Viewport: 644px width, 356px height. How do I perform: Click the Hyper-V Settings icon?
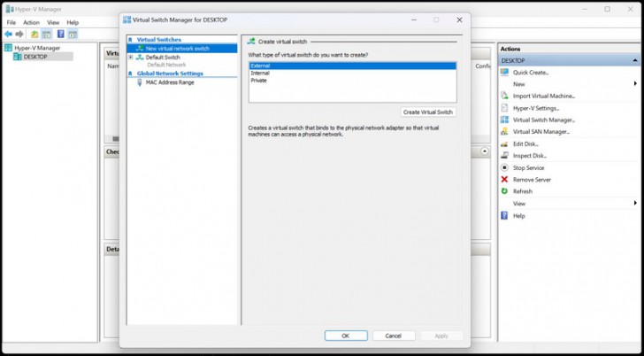point(504,108)
